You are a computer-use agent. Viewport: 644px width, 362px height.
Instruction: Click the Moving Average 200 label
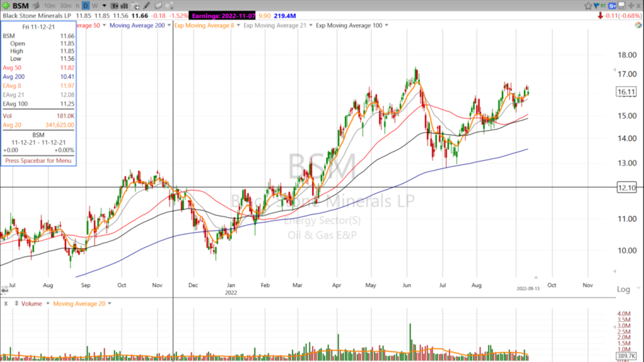point(137,25)
